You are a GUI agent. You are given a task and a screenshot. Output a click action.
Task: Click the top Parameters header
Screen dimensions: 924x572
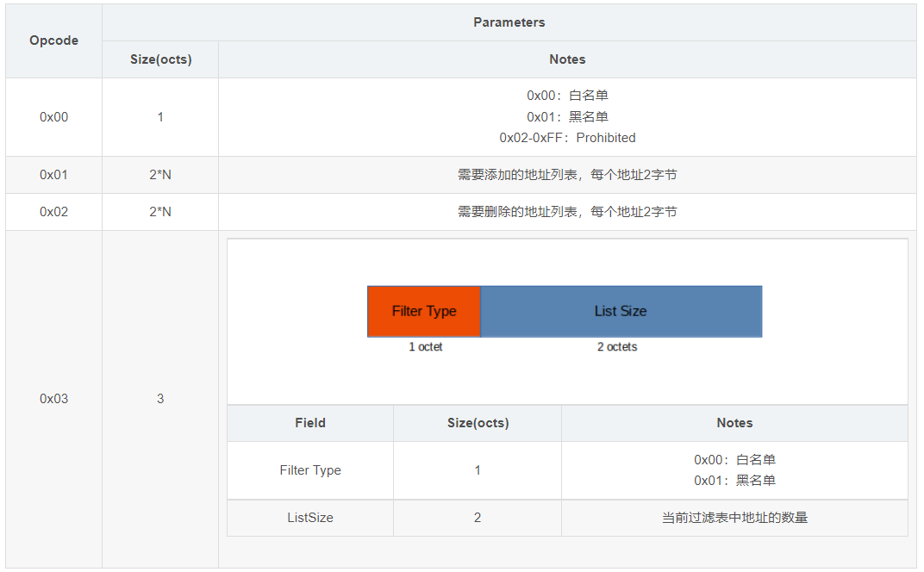pos(509,22)
